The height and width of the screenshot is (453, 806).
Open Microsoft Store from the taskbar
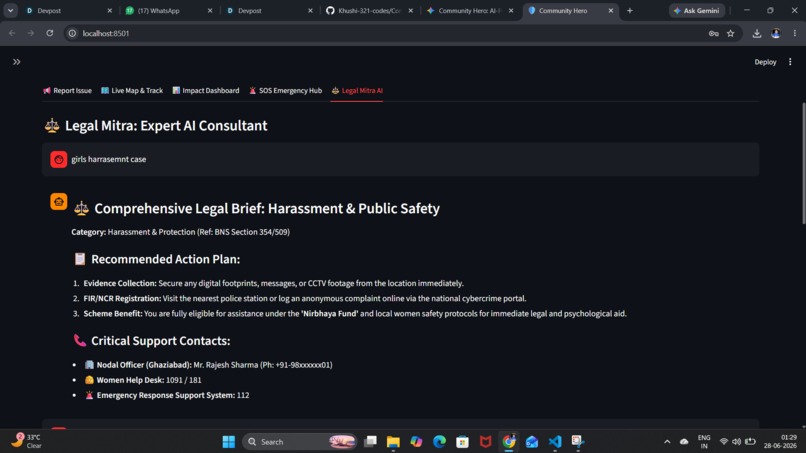click(463, 442)
